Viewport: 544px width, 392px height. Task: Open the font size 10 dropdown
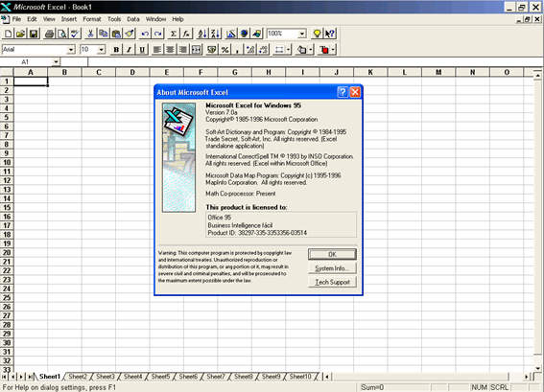coord(101,50)
